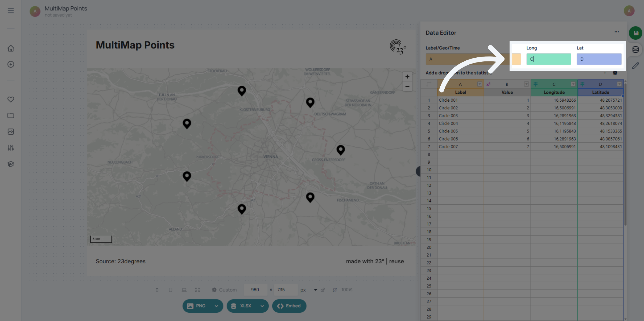Select the cell 'Circle 007'
The width and height of the screenshot is (644, 321).
460,147
